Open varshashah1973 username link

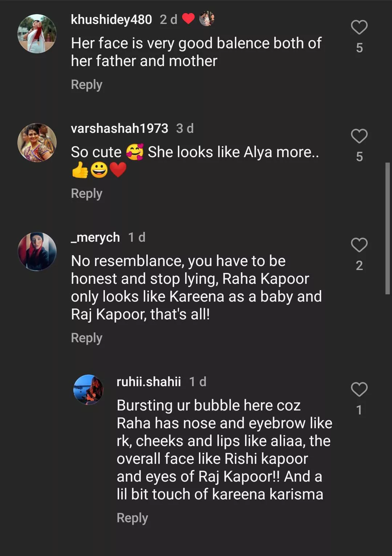119,128
